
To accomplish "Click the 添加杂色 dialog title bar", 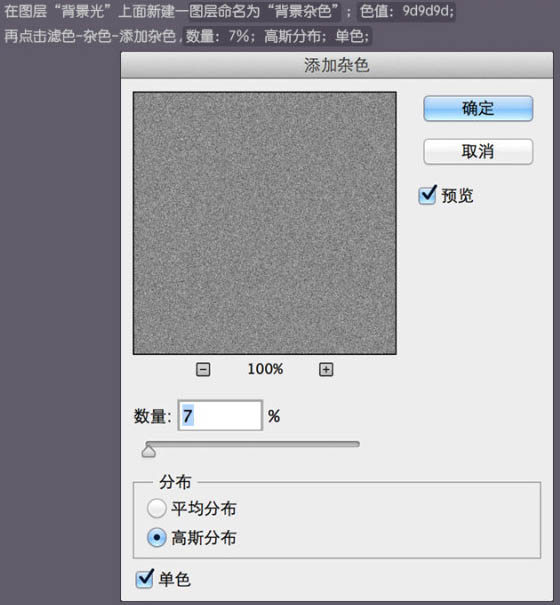I will tap(337, 65).
